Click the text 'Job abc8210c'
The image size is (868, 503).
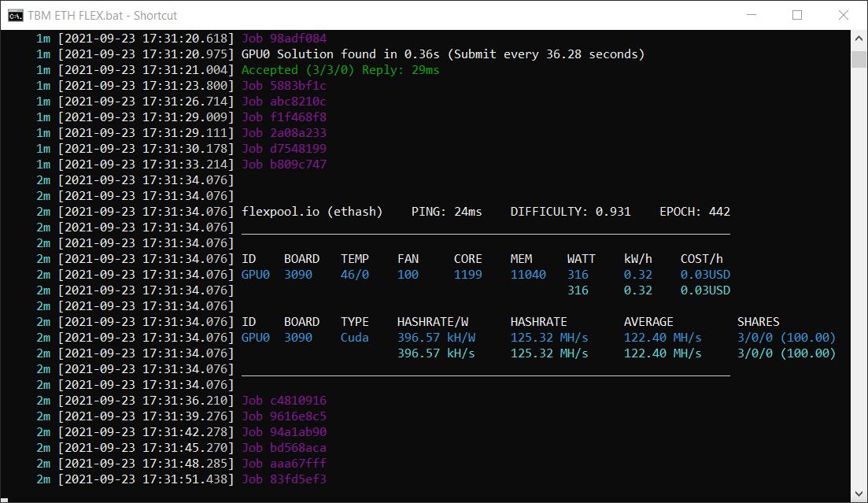point(284,102)
